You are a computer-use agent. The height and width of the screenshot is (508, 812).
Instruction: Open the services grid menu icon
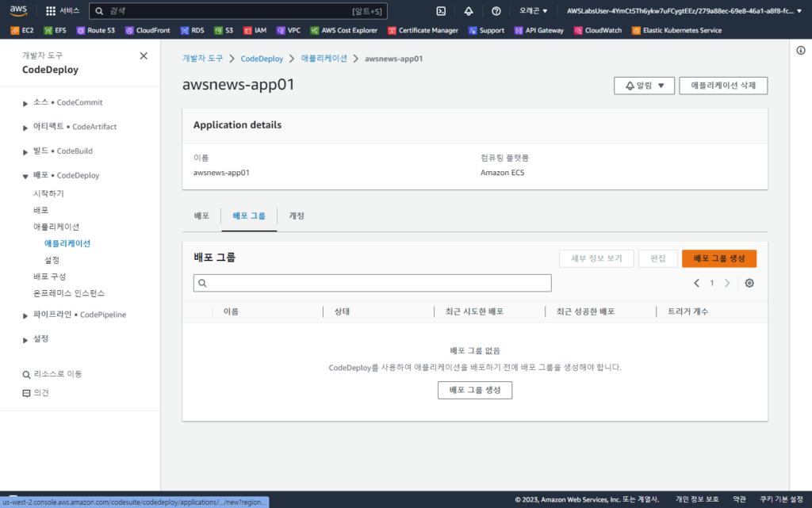point(51,11)
